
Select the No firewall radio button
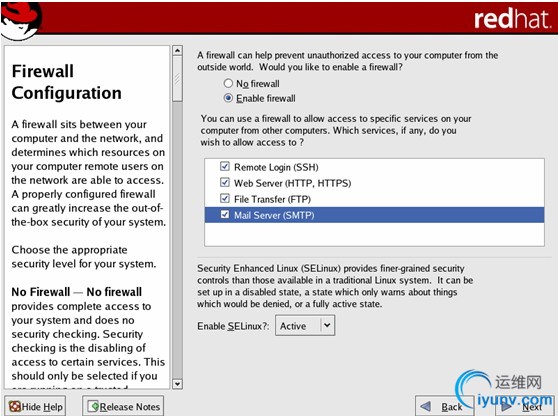[228, 83]
